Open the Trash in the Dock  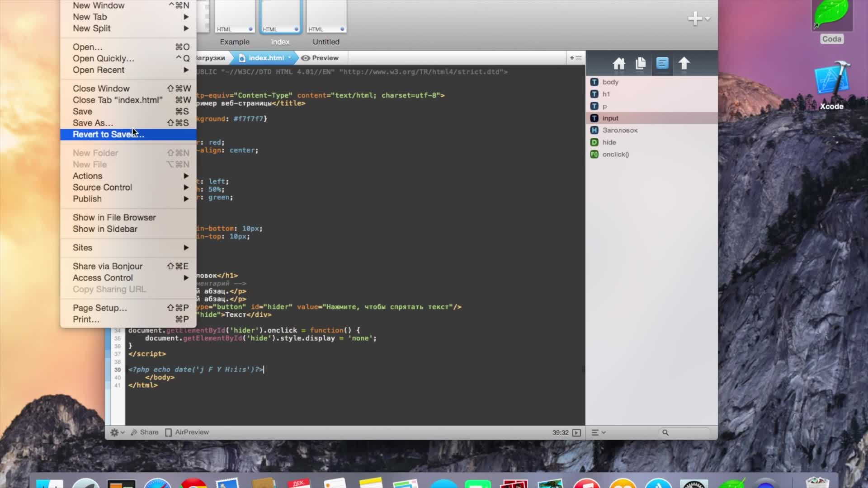click(817, 483)
